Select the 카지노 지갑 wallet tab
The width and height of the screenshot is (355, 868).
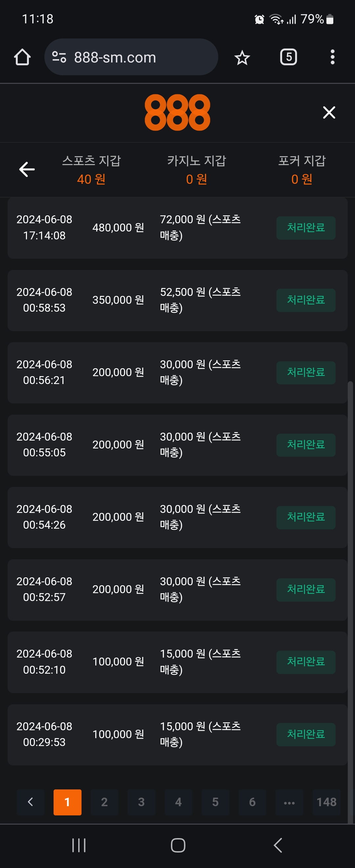[196, 169]
